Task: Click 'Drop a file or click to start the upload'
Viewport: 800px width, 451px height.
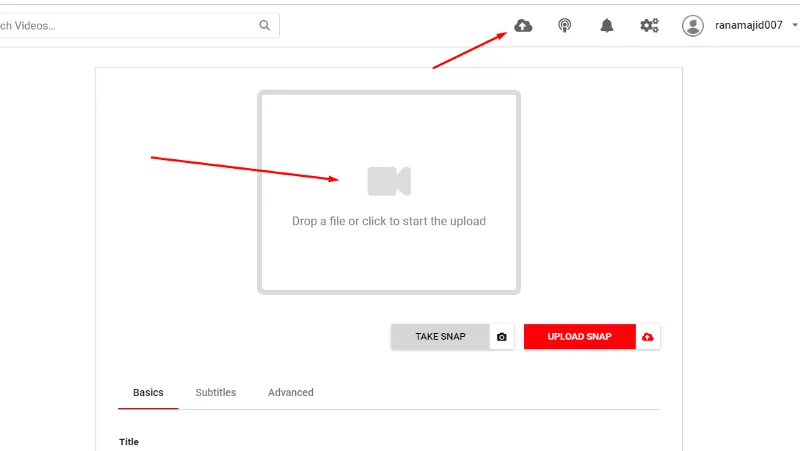Action: (x=389, y=221)
